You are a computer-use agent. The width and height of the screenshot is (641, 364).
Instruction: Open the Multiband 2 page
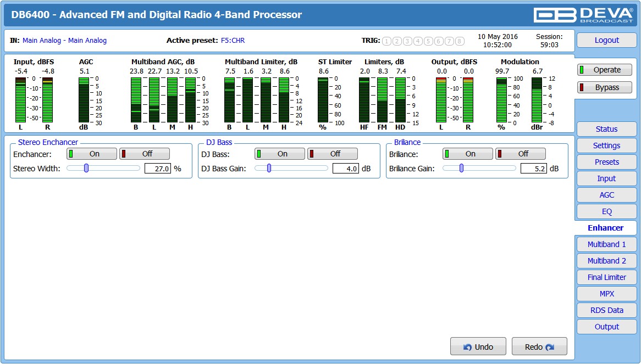607,261
